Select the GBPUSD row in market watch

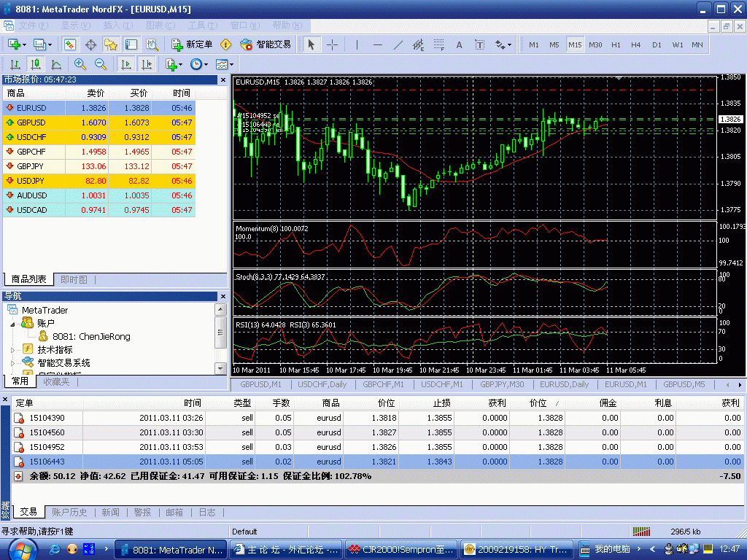click(x=33, y=122)
